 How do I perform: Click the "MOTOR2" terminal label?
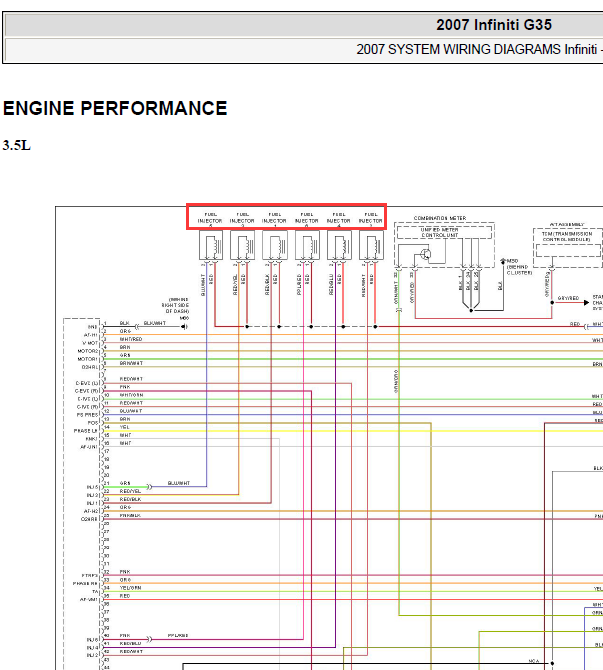(88, 351)
